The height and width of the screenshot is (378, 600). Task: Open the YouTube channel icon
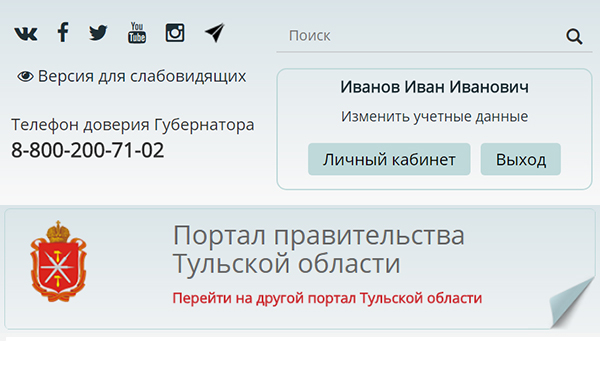point(137,33)
